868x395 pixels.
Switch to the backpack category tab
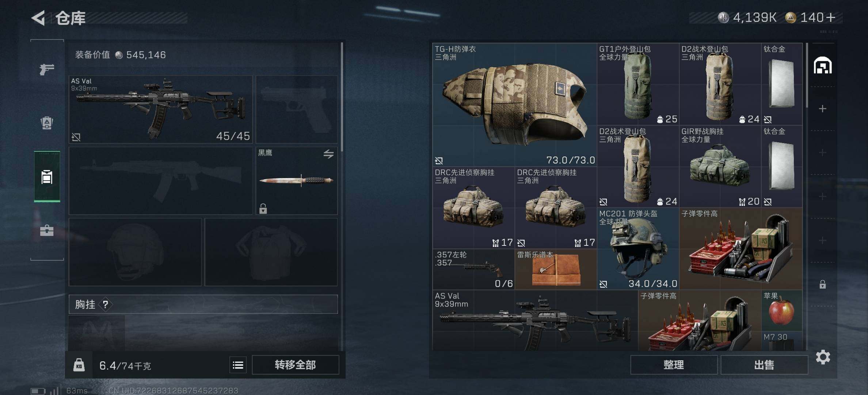(47, 123)
